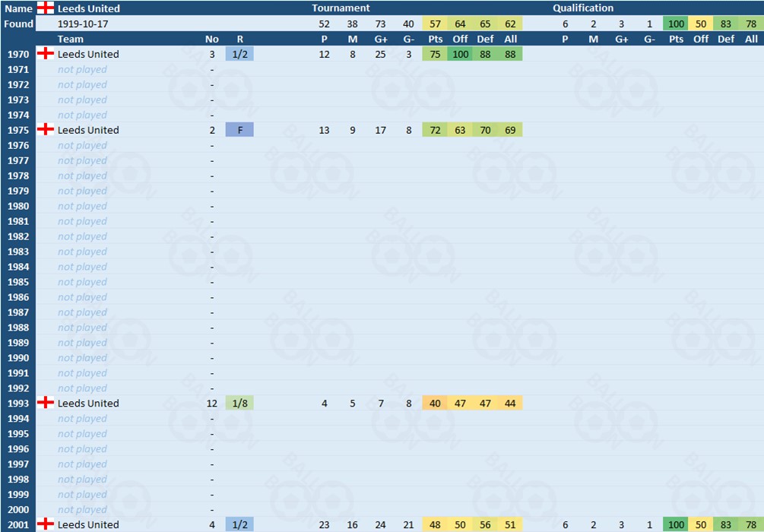Click the England flag beside the Name header
Viewport: 764px width, 532px height.
(x=46, y=8)
